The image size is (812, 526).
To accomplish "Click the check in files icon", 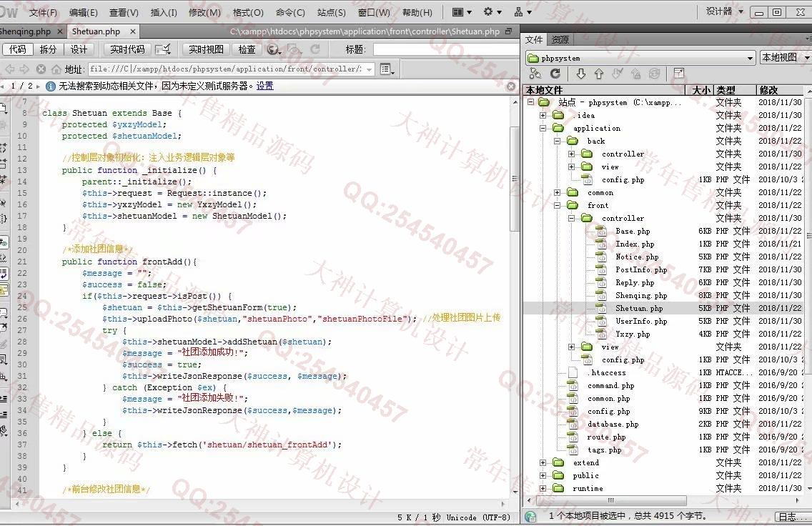I will point(636,74).
